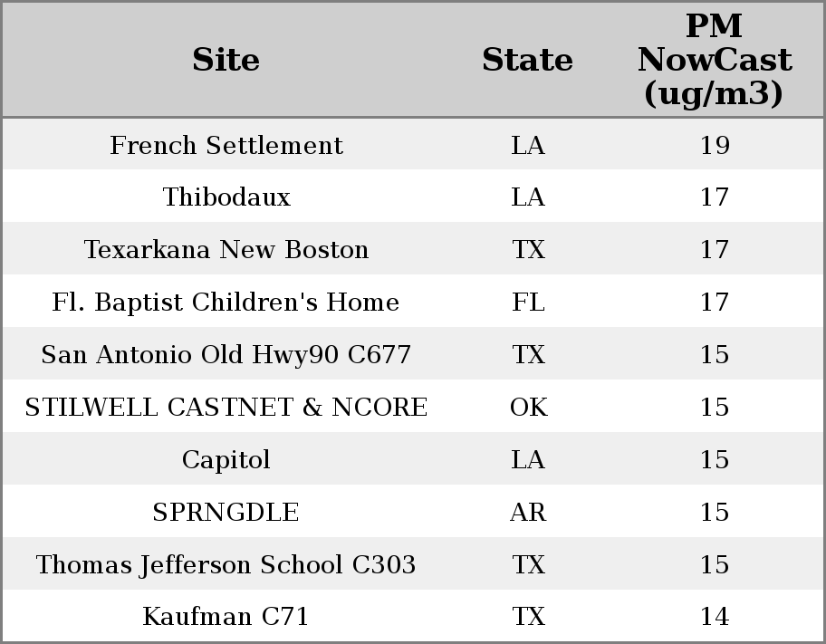Select the state cell for Kaufman C71
The image size is (826, 644).
[528, 617]
